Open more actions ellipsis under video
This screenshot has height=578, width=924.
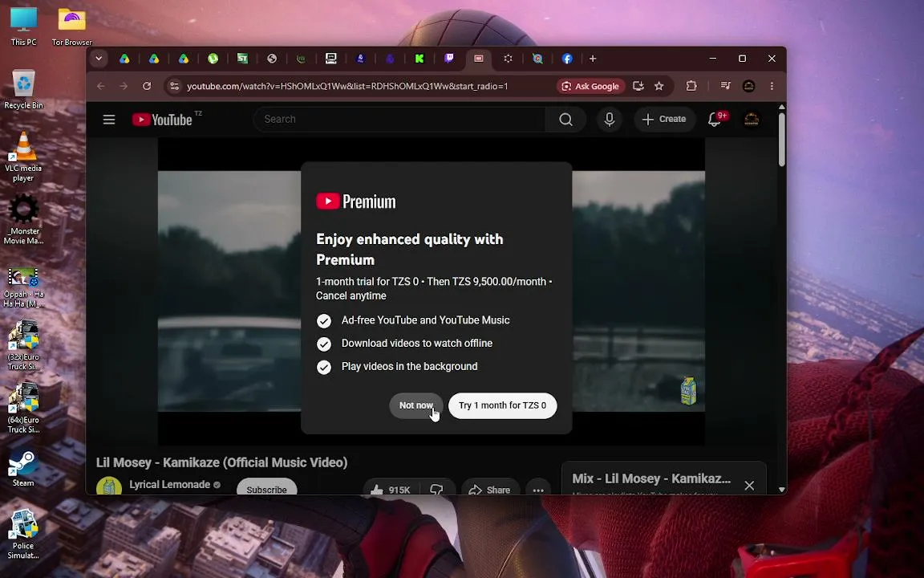pyautogui.click(x=538, y=490)
